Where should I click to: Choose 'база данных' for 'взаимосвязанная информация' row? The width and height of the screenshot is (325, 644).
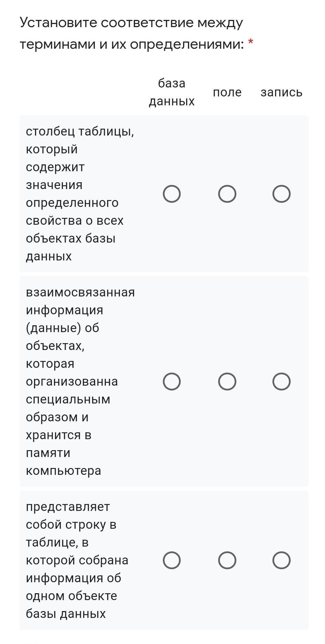tap(172, 382)
